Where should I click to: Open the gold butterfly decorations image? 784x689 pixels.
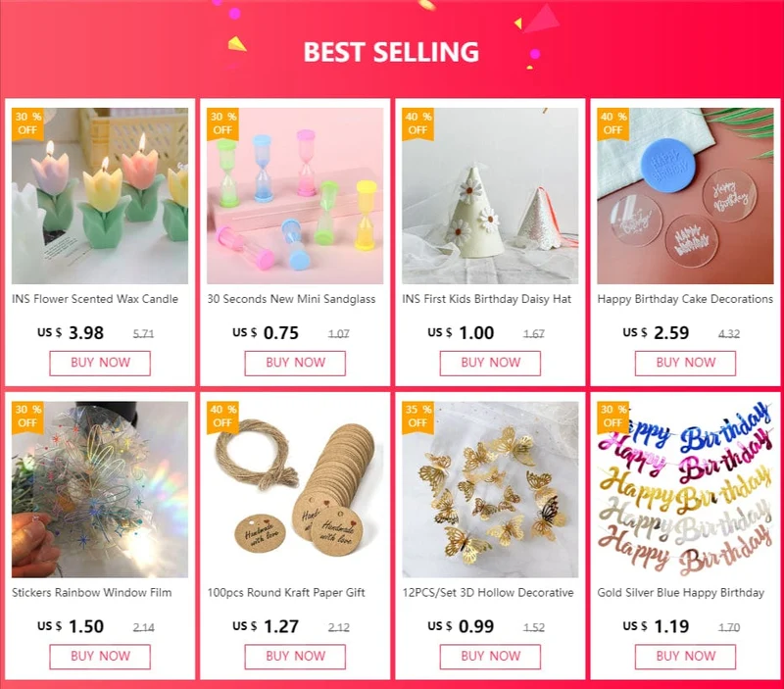[490, 489]
